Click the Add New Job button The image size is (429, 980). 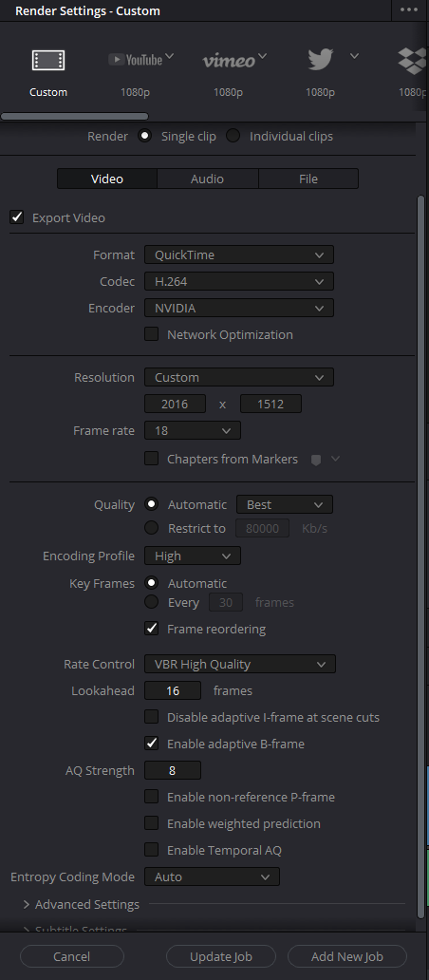pyautogui.click(x=347, y=956)
